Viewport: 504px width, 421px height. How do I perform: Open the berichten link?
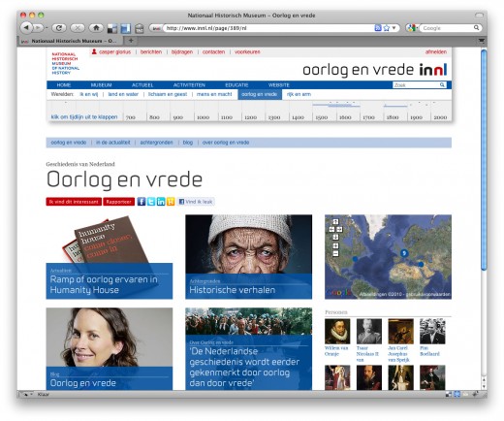point(151,52)
